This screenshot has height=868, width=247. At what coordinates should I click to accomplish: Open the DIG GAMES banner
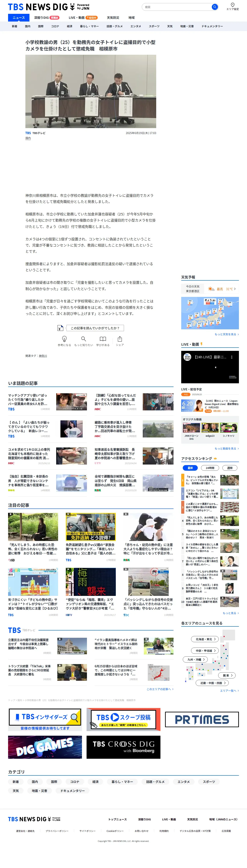tap(45, 747)
